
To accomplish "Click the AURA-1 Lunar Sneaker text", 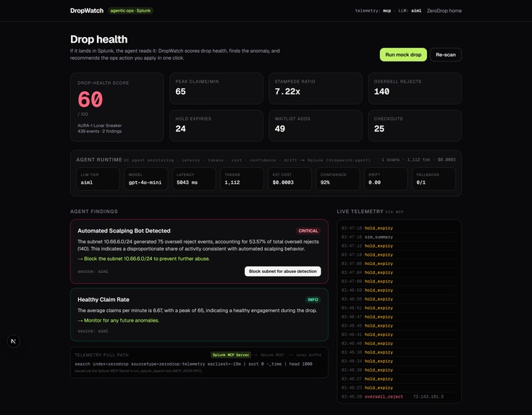I will tap(100, 125).
